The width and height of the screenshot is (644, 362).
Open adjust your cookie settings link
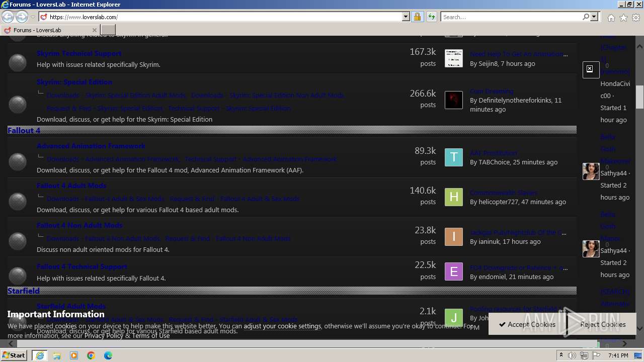[282, 326]
